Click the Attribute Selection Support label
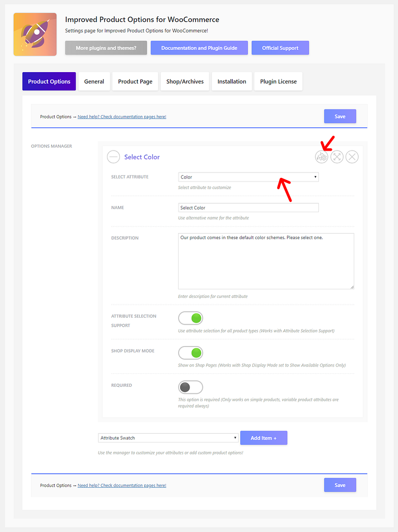 point(134,321)
